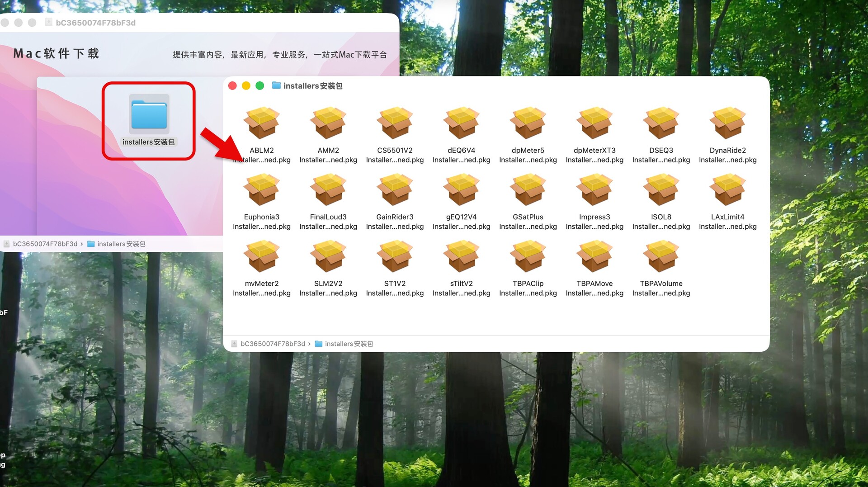Select the dEQ6V4 package file
This screenshot has height=487, width=868.
click(461, 123)
